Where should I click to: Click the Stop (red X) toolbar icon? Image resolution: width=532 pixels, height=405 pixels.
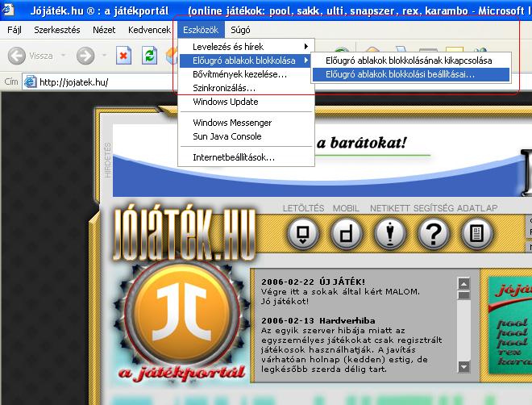coord(123,56)
